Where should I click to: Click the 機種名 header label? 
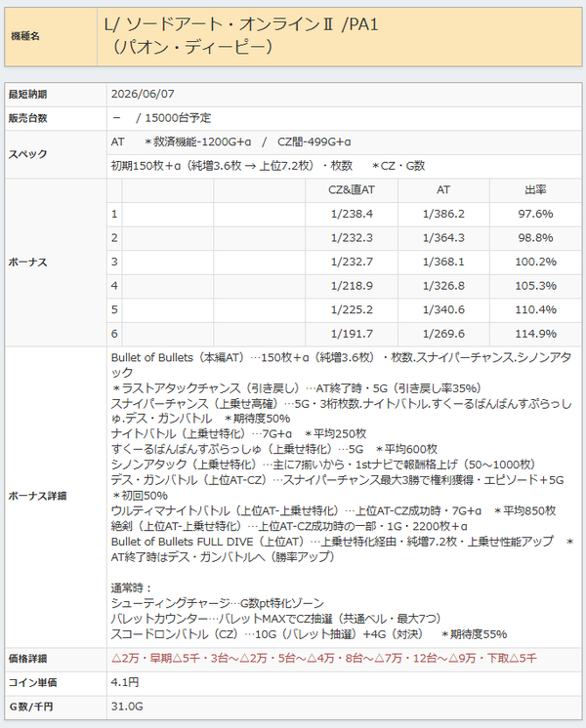25,36
